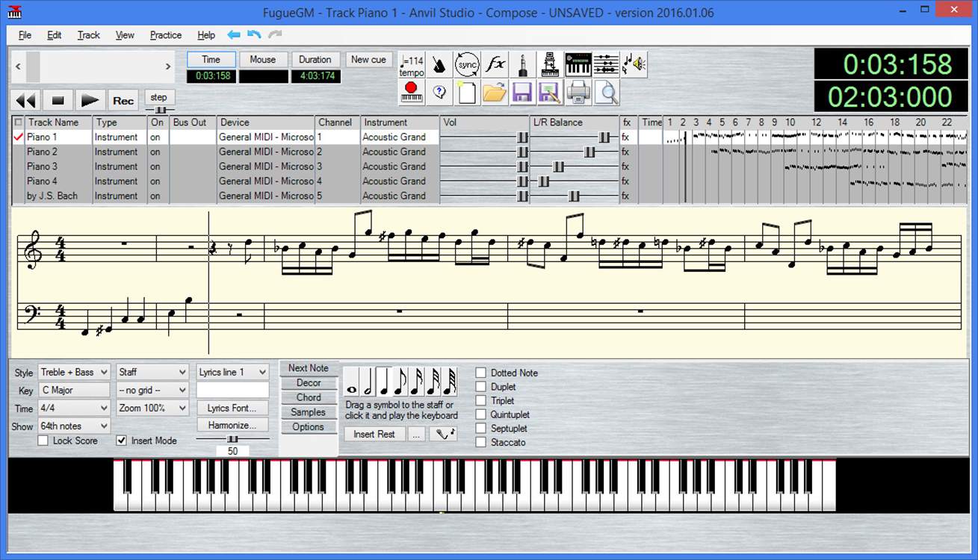The image size is (978, 560).
Task: Switch to the Chord tab
Action: click(x=309, y=397)
